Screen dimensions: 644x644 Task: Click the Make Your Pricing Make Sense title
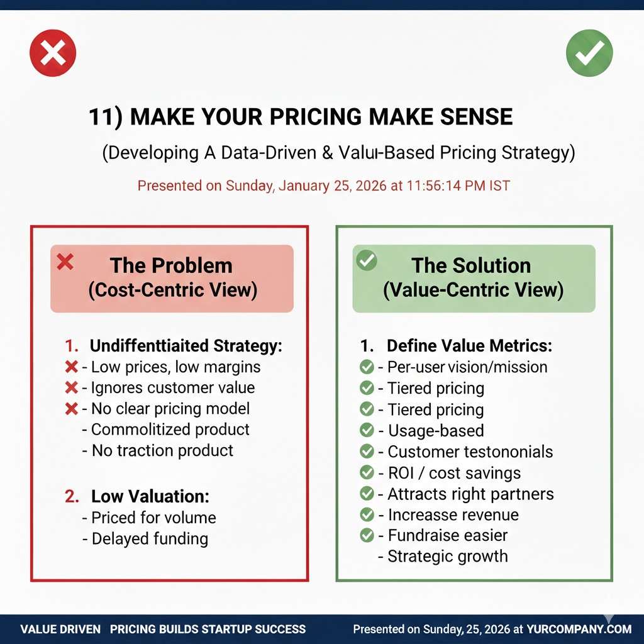pyautogui.click(x=301, y=117)
